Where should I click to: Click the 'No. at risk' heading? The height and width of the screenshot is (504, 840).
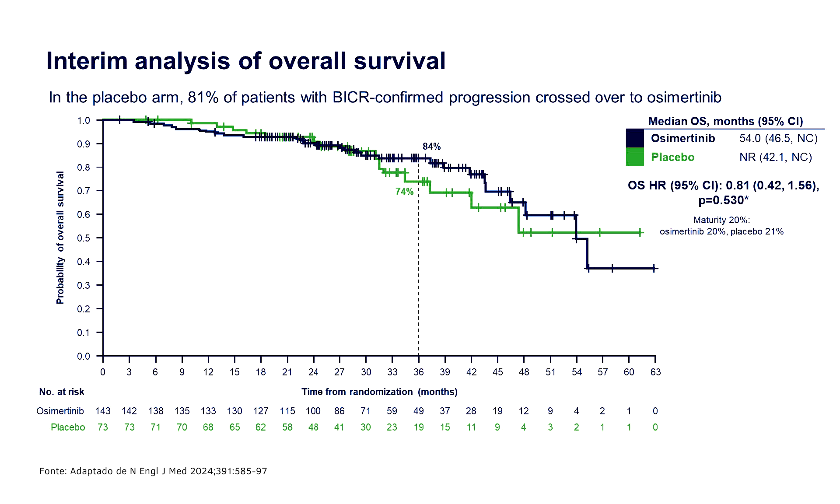tap(62, 392)
